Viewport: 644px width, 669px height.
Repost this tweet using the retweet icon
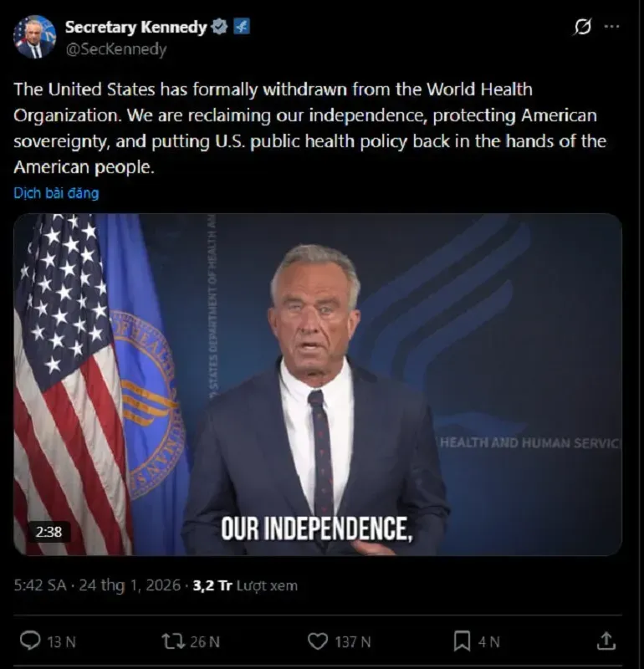[171, 641]
